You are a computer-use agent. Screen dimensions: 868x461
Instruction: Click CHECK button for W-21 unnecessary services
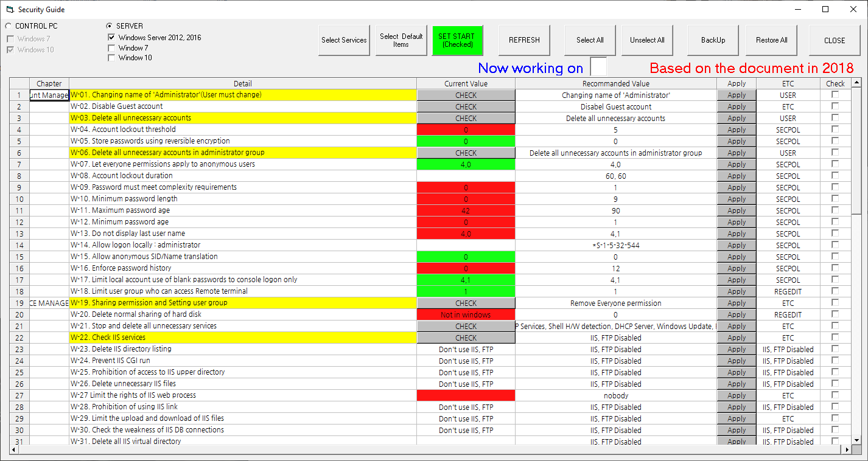click(466, 326)
